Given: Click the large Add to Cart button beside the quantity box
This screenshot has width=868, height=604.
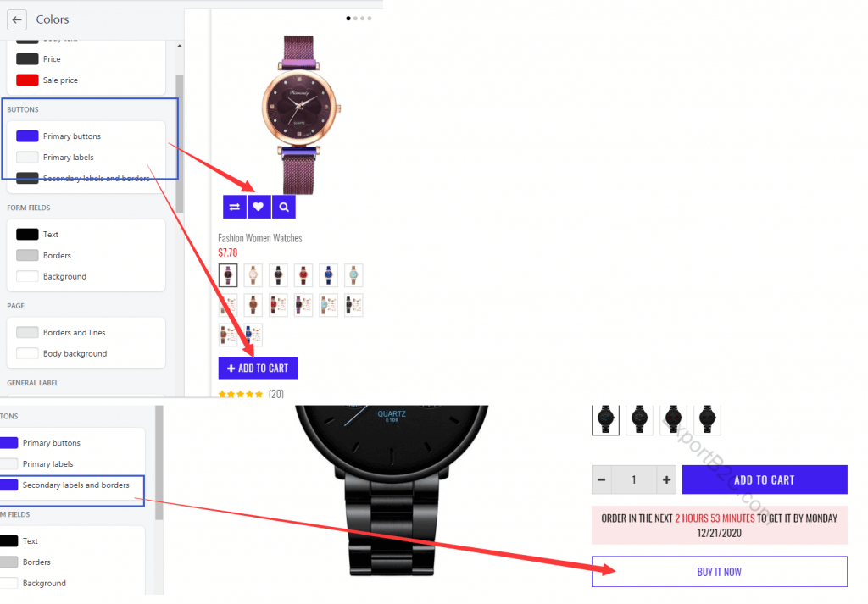Looking at the screenshot, I should pos(765,480).
